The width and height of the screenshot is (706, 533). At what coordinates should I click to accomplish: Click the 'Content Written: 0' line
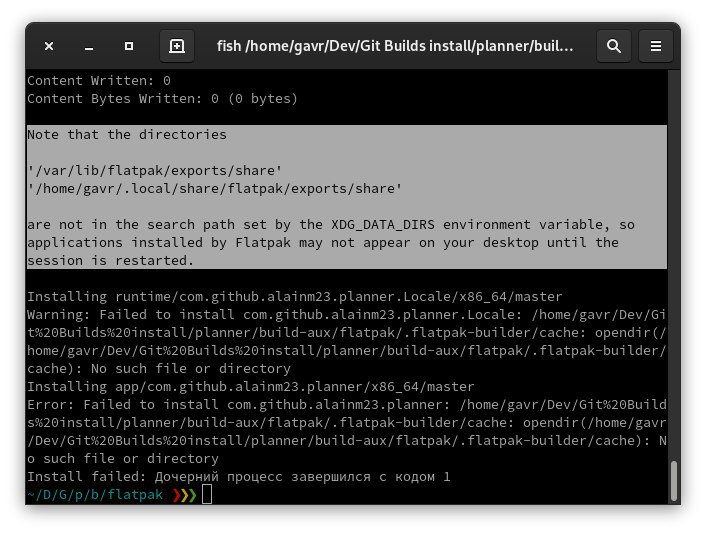click(99, 81)
